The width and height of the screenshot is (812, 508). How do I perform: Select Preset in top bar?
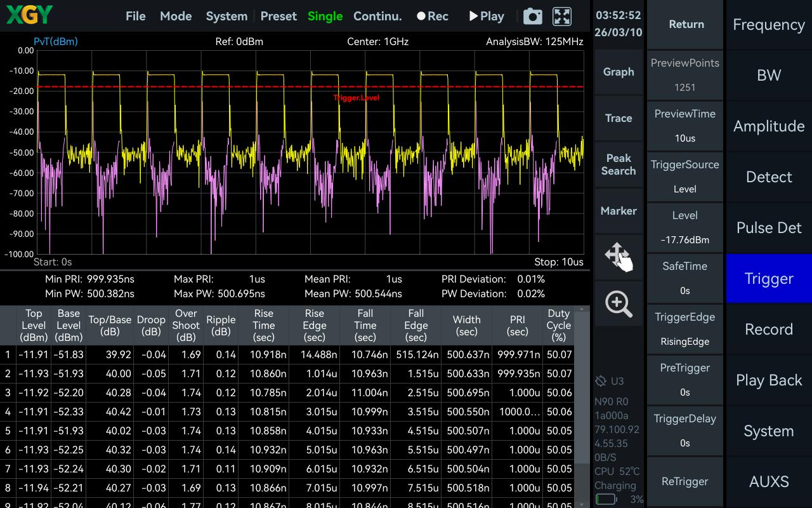[x=278, y=17]
